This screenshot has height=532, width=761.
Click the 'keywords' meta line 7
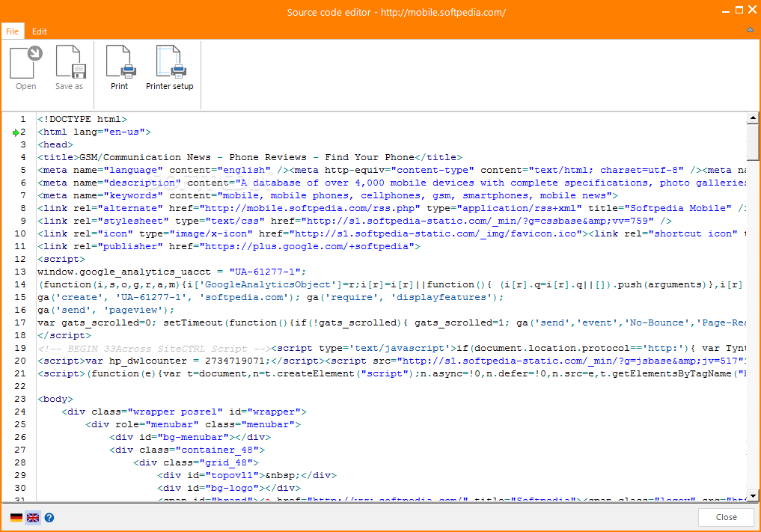click(328, 195)
